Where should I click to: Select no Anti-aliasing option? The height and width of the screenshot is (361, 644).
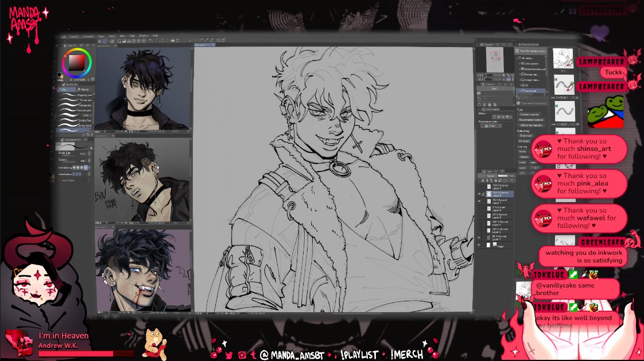pos(75,168)
